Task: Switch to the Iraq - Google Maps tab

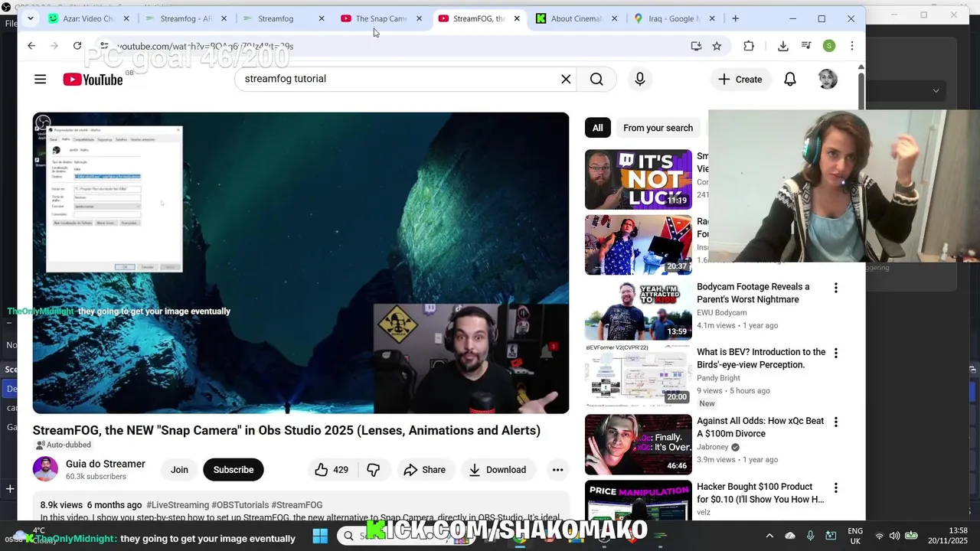Action: [673, 18]
